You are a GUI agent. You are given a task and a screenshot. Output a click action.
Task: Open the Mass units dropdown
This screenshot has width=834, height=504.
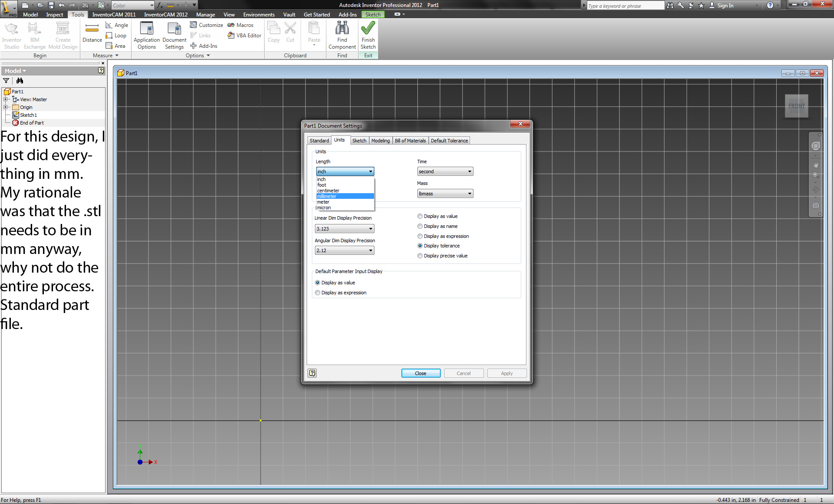[445, 194]
